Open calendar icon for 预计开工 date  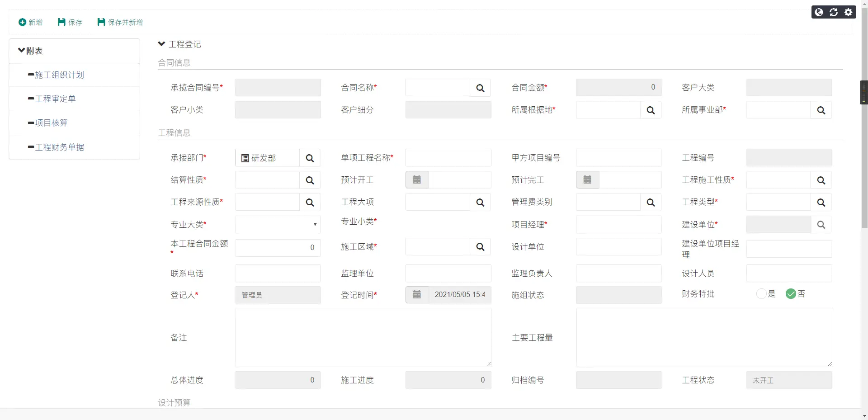tap(417, 179)
